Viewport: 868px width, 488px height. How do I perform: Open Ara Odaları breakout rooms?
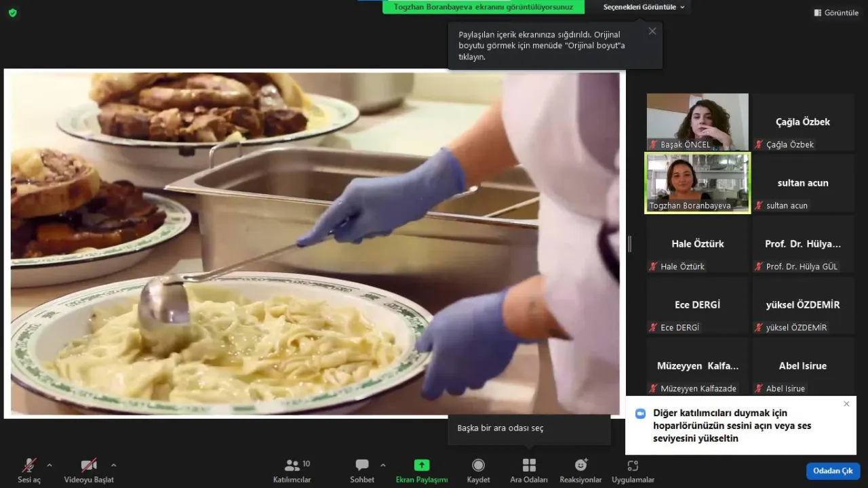click(x=529, y=470)
